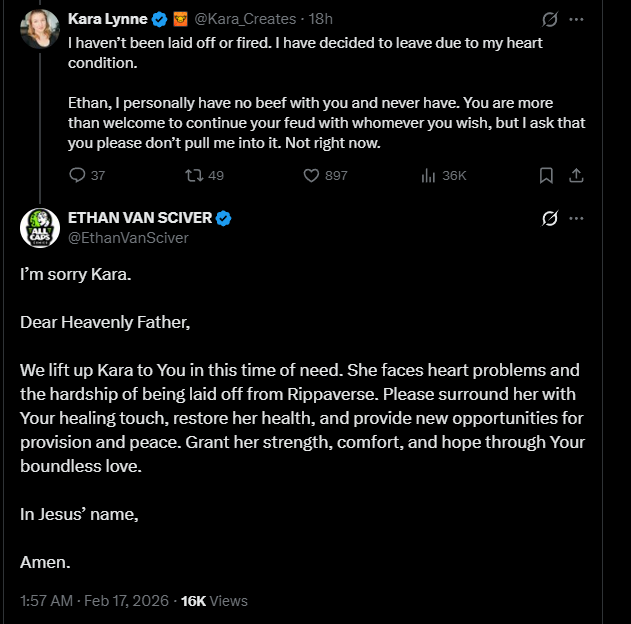Viewport: 631px width, 624px height.
Task: Click the ETHAN VAN SCIVER display name
Action: point(139,218)
